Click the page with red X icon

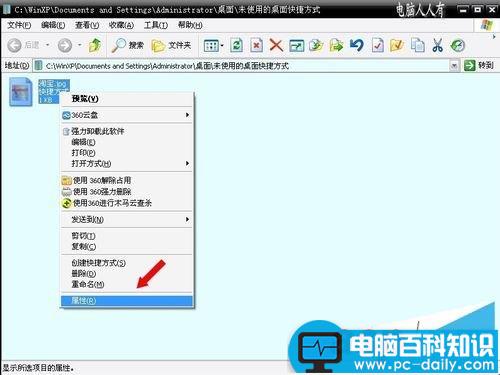256,45
